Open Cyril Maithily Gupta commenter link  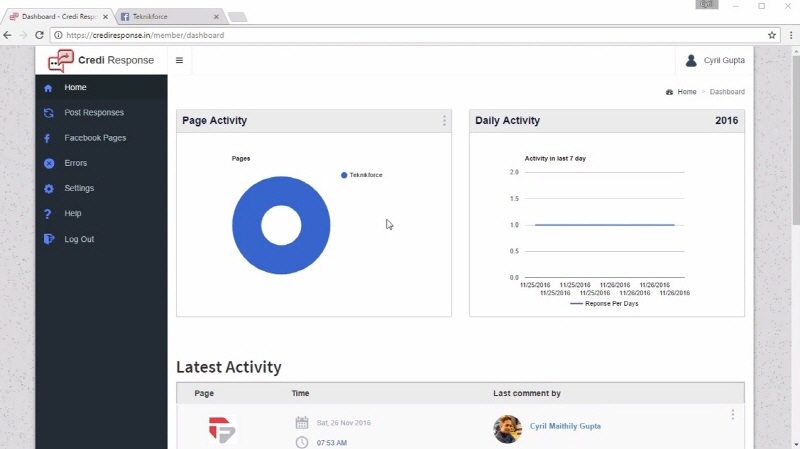(x=565, y=426)
